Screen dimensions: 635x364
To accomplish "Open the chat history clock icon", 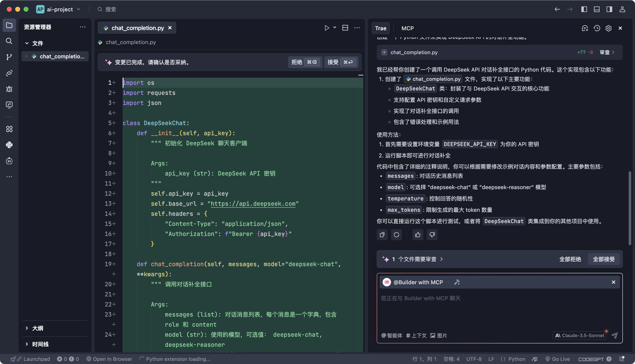I will (597, 28).
